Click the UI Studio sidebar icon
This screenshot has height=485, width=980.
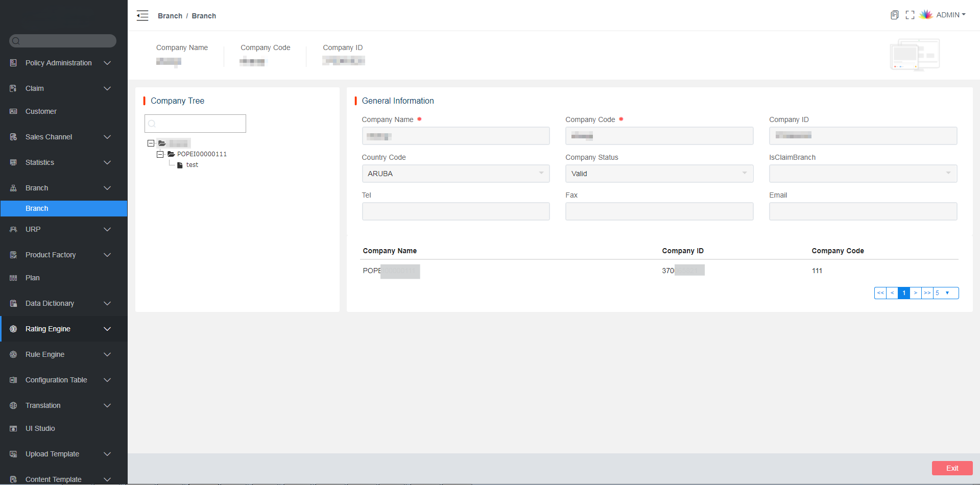[x=14, y=428]
